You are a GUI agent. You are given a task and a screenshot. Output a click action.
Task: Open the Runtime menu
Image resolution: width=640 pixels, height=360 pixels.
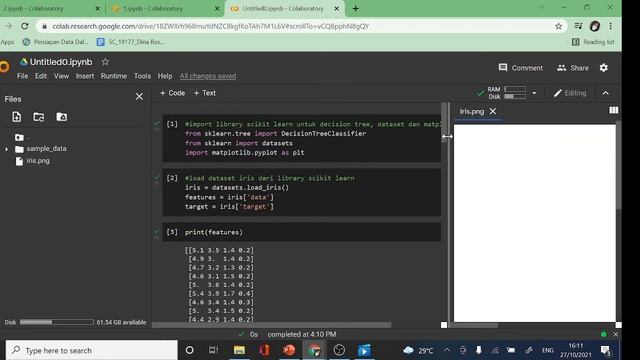tap(113, 76)
